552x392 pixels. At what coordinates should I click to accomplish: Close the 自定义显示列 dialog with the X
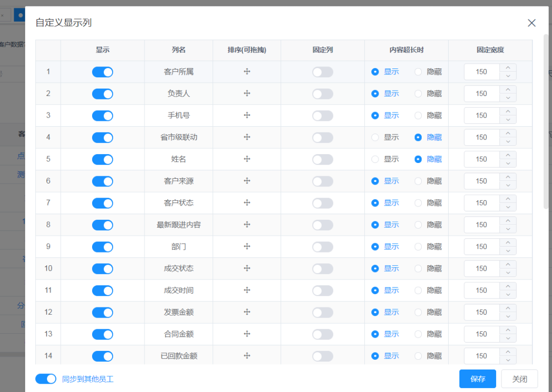[x=531, y=23]
